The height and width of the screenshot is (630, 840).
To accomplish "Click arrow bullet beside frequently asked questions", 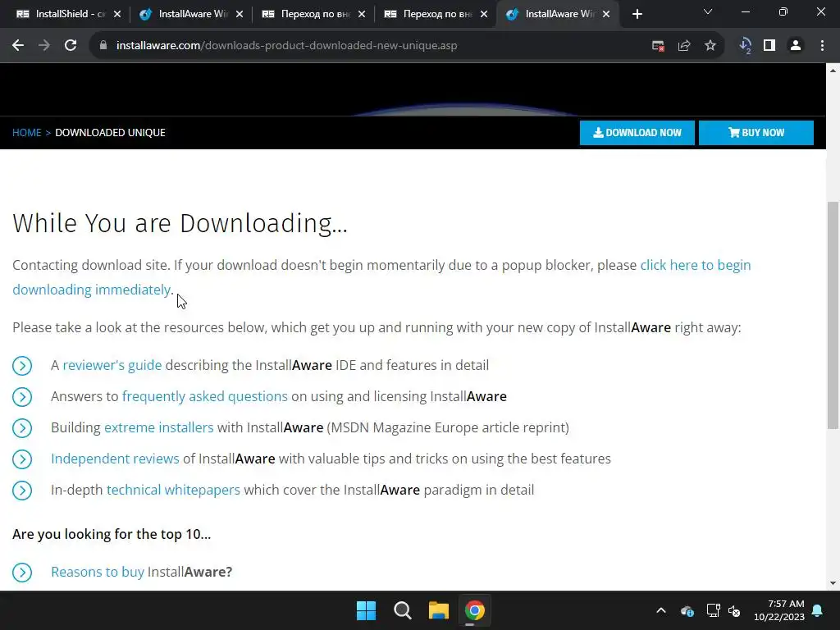I will point(22,397).
